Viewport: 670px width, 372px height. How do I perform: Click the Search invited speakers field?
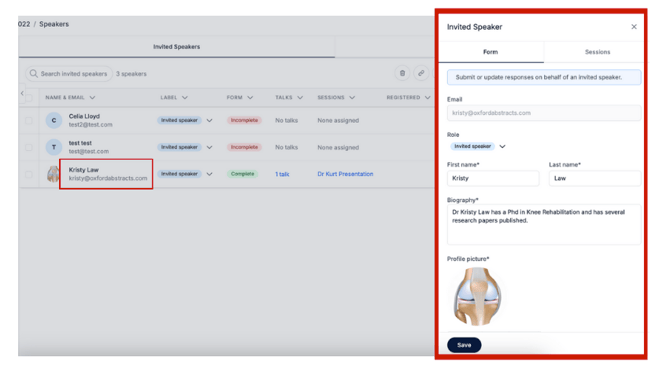[69, 73]
